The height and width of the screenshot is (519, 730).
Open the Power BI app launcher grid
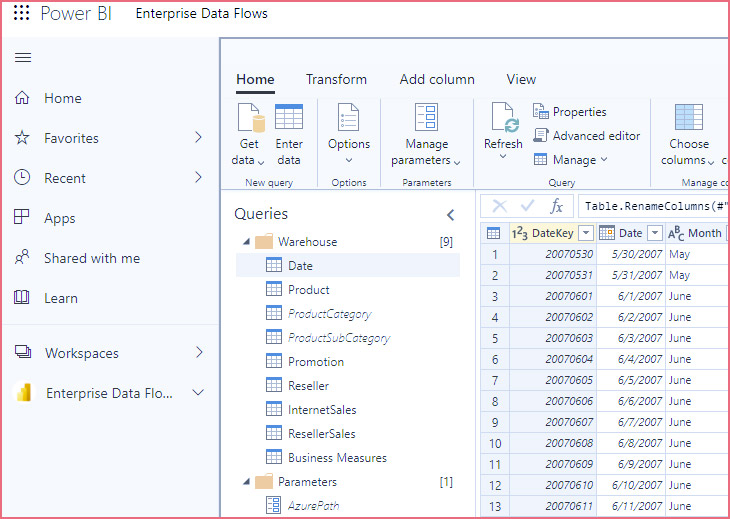21,13
